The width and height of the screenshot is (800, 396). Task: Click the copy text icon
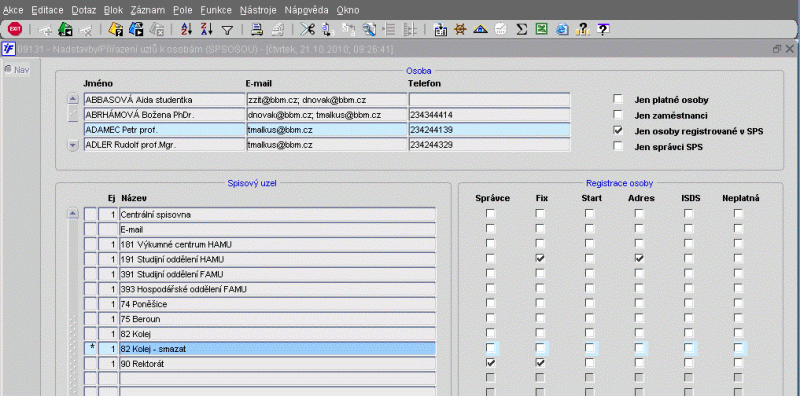tap(327, 30)
